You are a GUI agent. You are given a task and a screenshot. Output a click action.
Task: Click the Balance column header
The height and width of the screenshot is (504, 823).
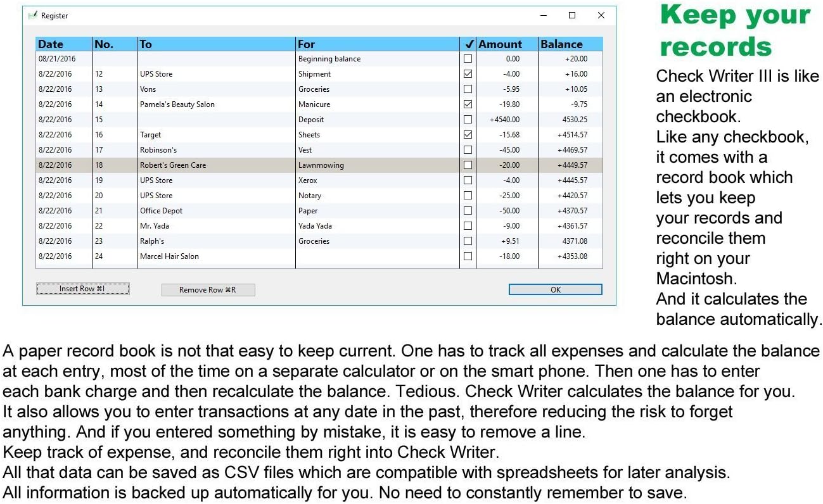coord(570,44)
